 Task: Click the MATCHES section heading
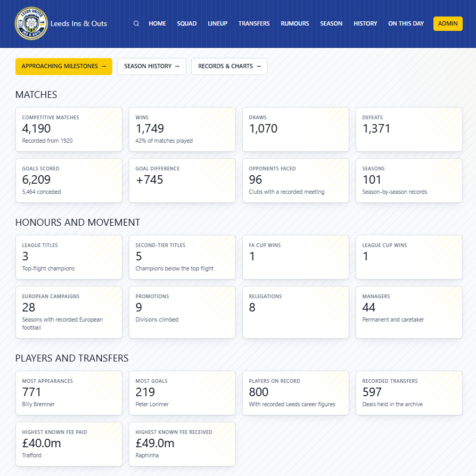click(x=36, y=95)
